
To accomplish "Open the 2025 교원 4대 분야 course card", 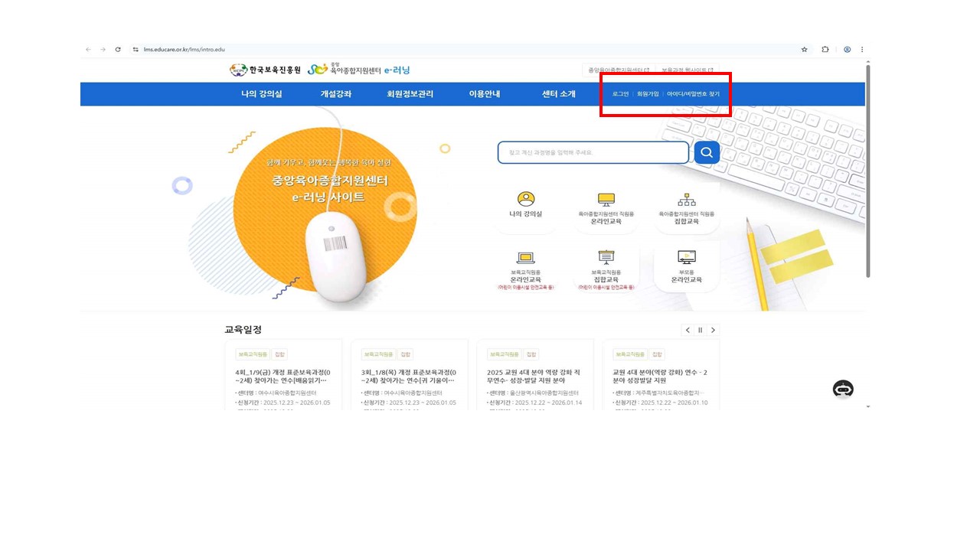I will point(534,376).
